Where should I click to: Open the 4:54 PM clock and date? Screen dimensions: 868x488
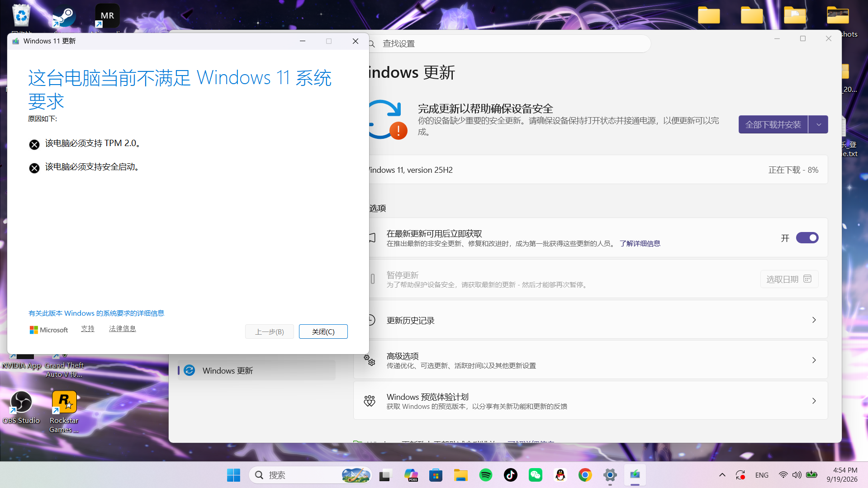pos(842,475)
